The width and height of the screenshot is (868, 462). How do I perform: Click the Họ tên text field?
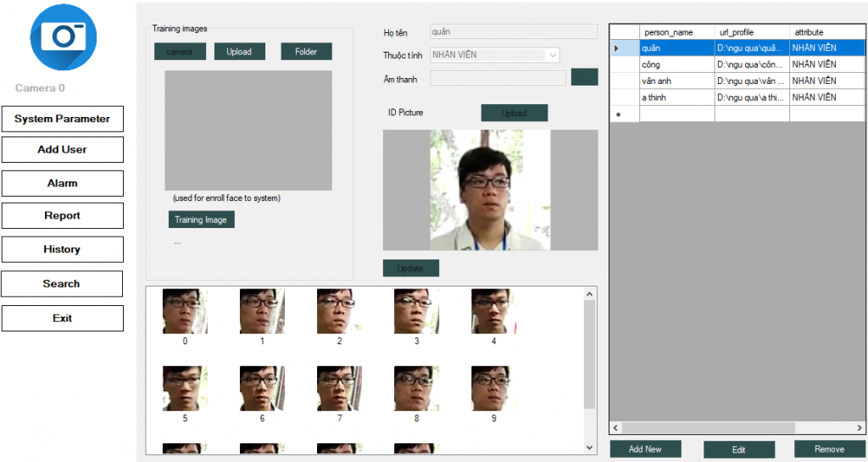tap(513, 31)
